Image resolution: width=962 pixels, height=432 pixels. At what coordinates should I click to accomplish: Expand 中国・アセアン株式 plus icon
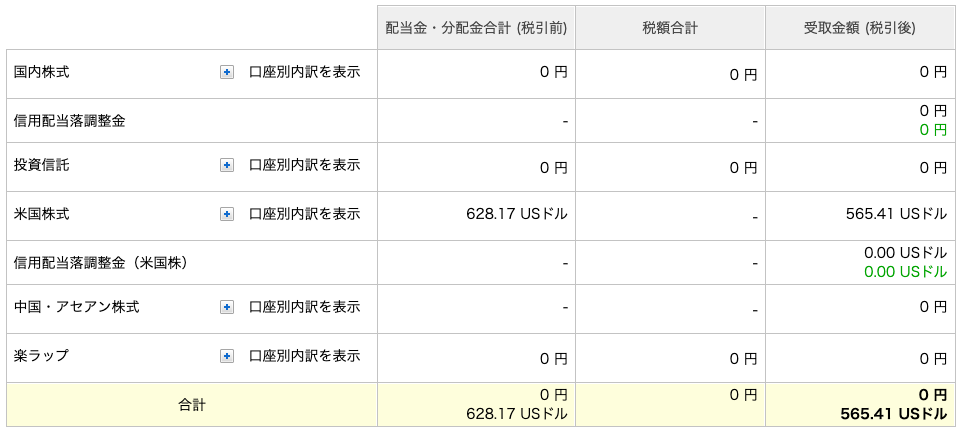[x=227, y=307]
